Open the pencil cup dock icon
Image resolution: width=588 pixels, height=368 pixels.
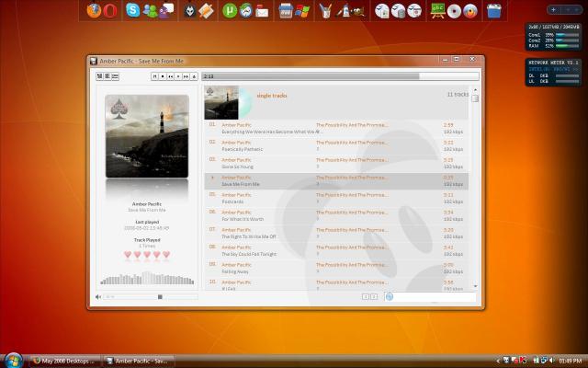[x=325, y=11]
